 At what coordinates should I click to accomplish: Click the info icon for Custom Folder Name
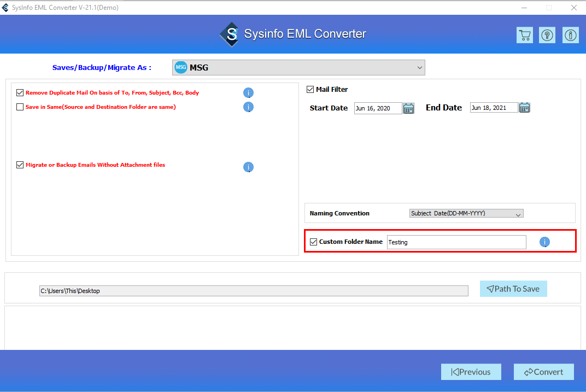tap(544, 242)
